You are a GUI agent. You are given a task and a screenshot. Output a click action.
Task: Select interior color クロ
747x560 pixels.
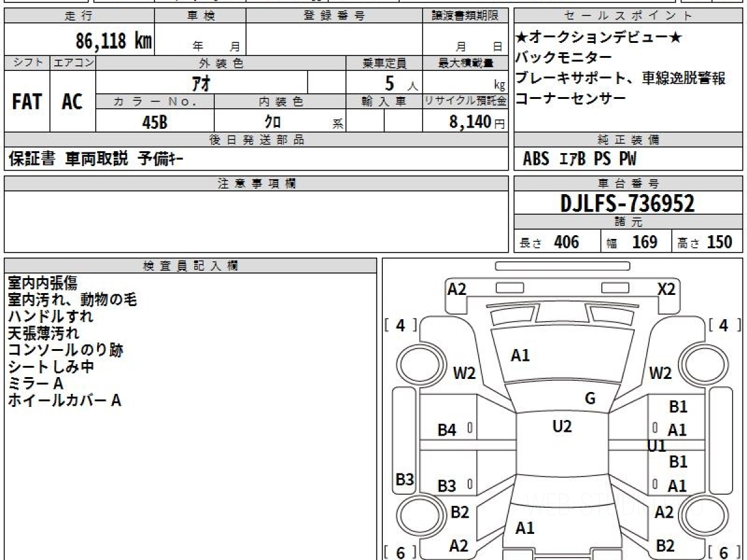pyautogui.click(x=273, y=122)
